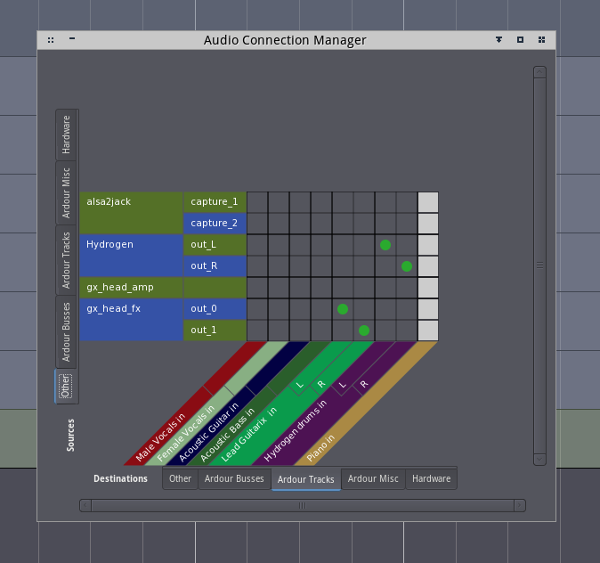Connect capture_1 to Piano in

click(x=428, y=202)
